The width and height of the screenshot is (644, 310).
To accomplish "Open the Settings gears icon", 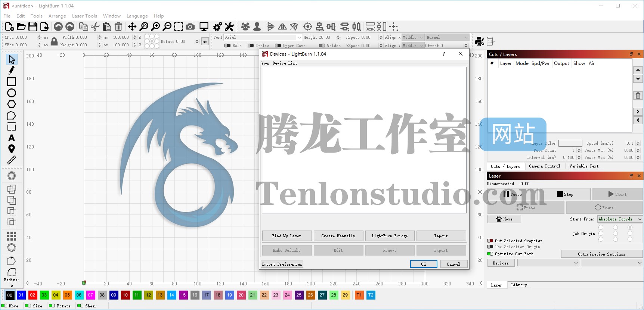I will (x=217, y=26).
